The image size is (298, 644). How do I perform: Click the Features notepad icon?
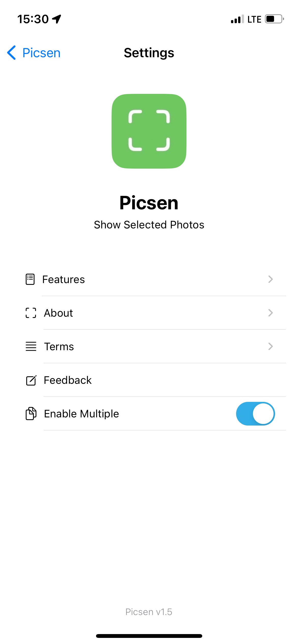(30, 279)
